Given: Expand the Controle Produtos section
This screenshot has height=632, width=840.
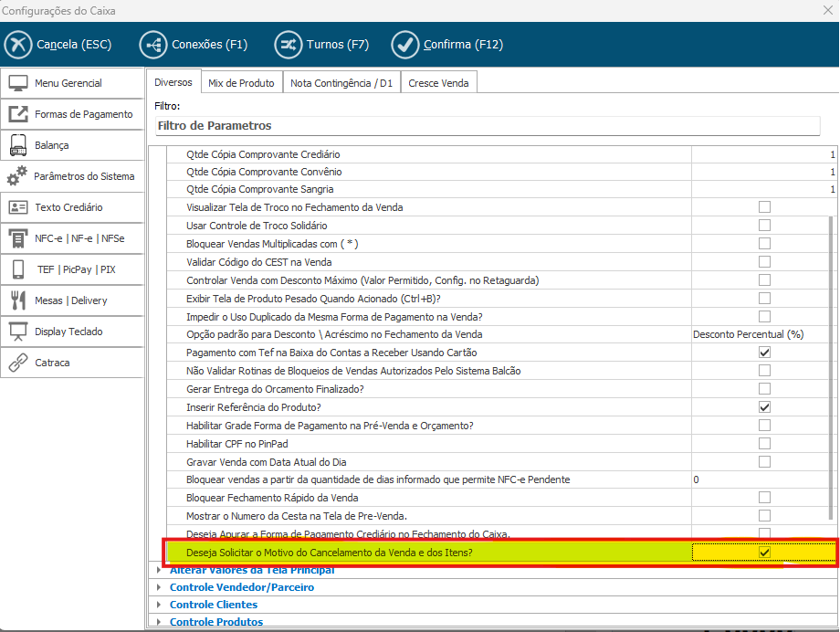Looking at the screenshot, I should pyautogui.click(x=161, y=622).
